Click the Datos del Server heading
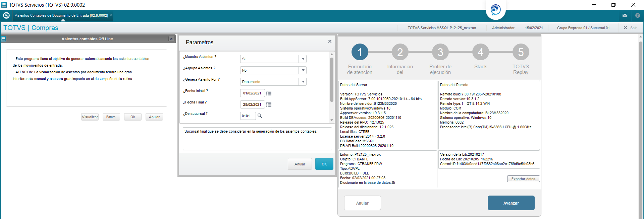 tap(354, 85)
